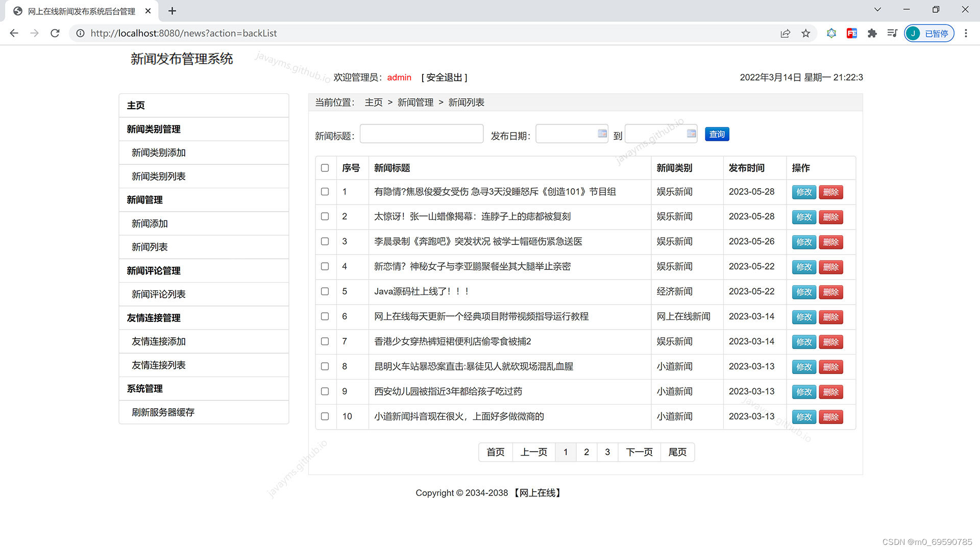Open the media control playlist icon

(892, 33)
